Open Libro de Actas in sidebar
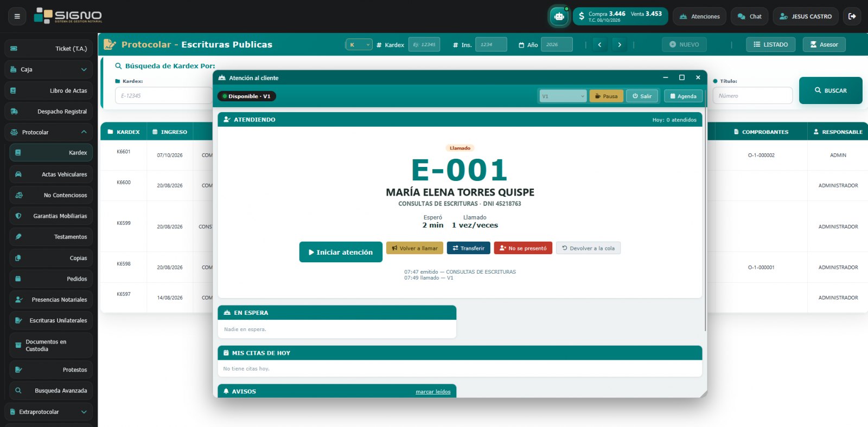868x427 pixels. (48, 90)
